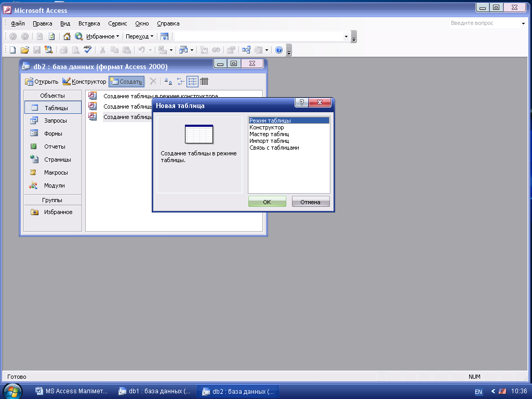Click the Конструктор button in db2 window
Viewport: 532px width, 399px height.
[85, 82]
